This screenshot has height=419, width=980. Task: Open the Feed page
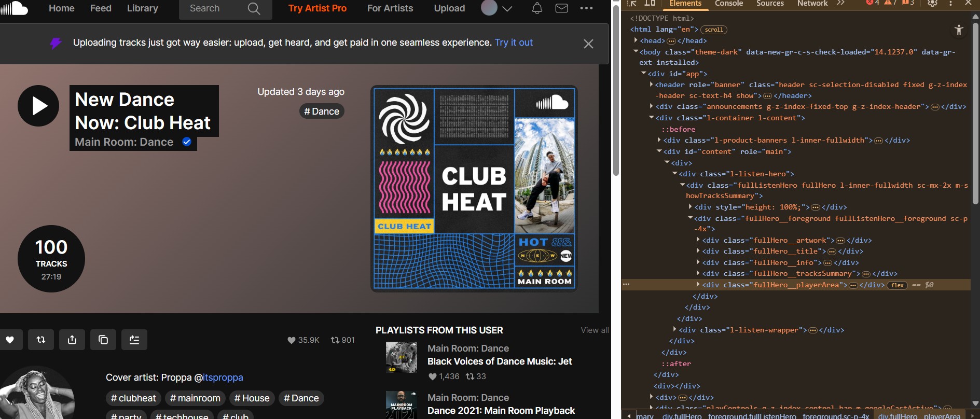click(x=101, y=8)
